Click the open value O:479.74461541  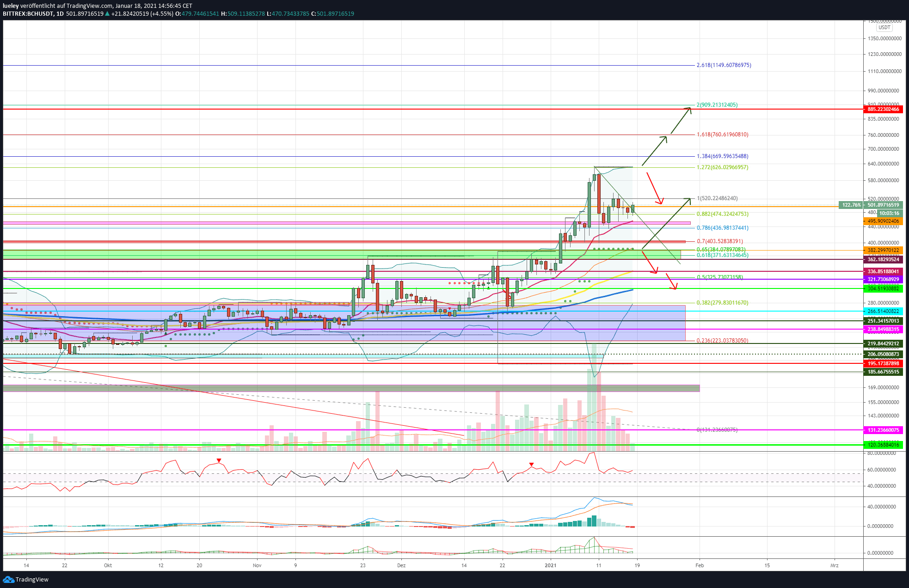pyautogui.click(x=197, y=14)
